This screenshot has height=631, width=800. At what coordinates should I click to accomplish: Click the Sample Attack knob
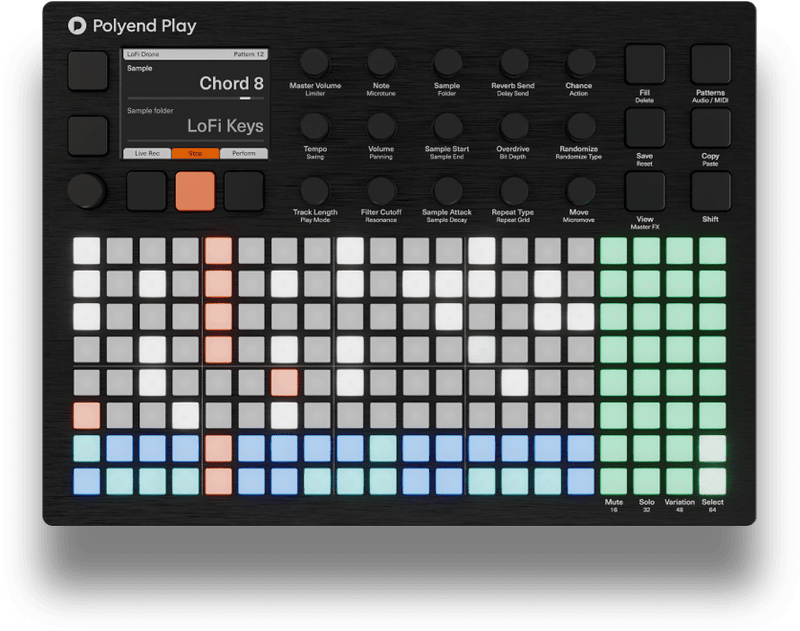[447, 190]
